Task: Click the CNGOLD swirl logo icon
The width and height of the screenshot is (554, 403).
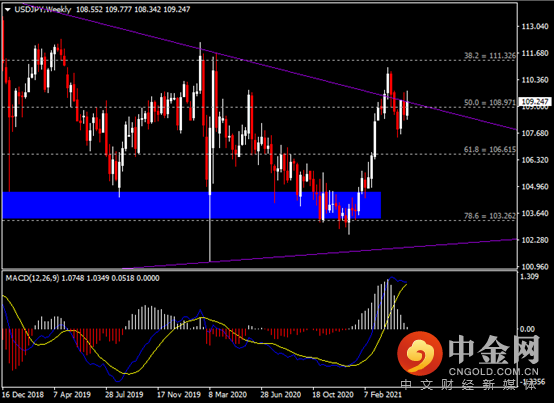Action: 419,353
